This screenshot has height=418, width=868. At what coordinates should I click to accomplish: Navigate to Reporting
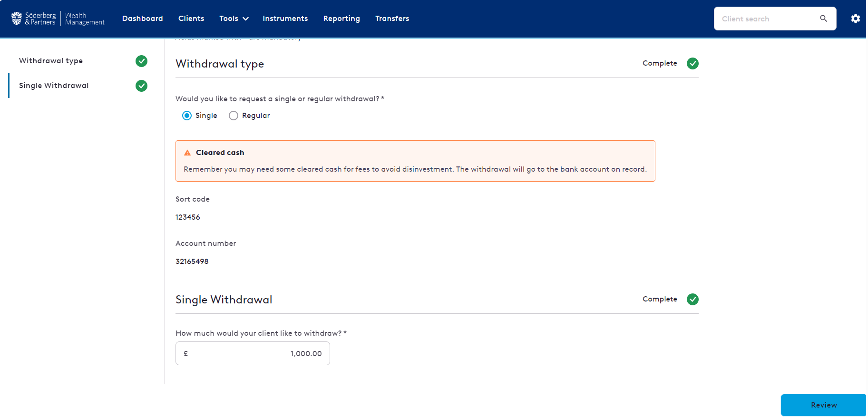point(341,19)
